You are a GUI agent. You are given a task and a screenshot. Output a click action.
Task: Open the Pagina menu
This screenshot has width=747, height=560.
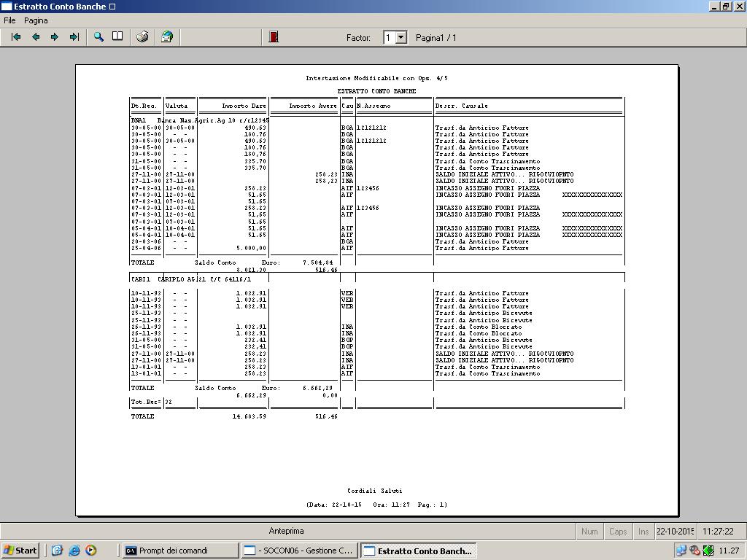point(36,20)
